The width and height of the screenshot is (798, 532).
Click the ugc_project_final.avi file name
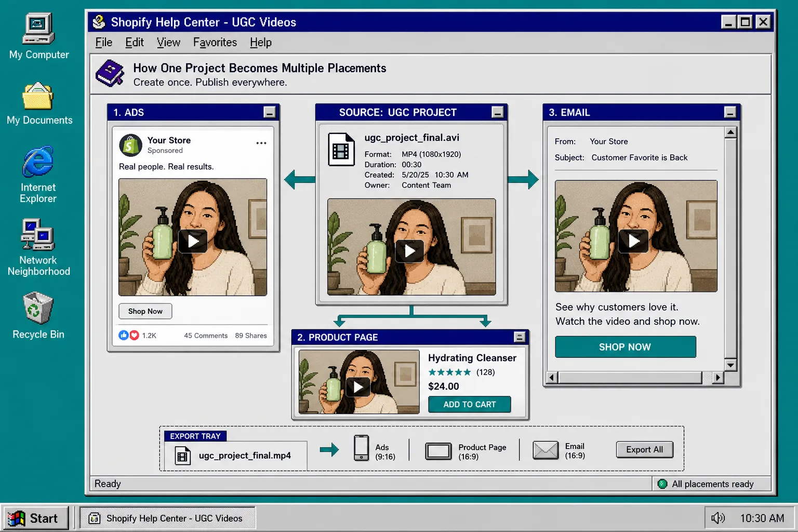point(412,138)
